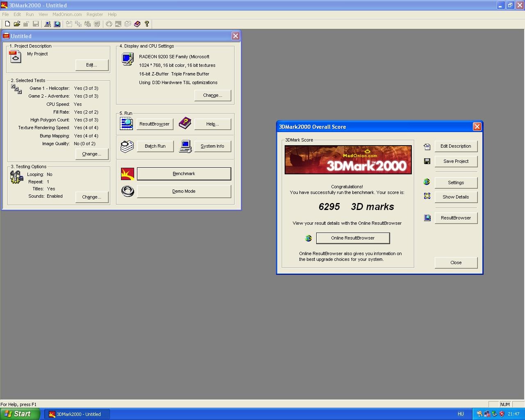Click the ring icon beside Demo Mode

(128, 191)
